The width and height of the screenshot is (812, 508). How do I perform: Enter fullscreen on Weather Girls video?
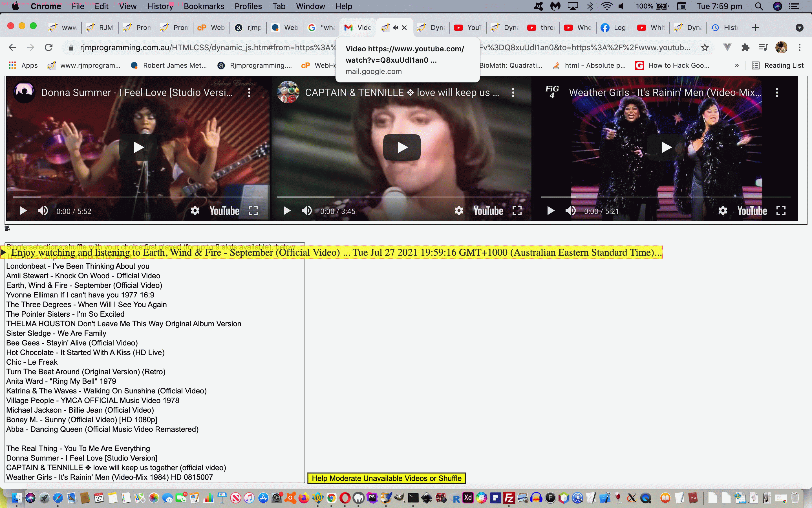click(x=781, y=211)
